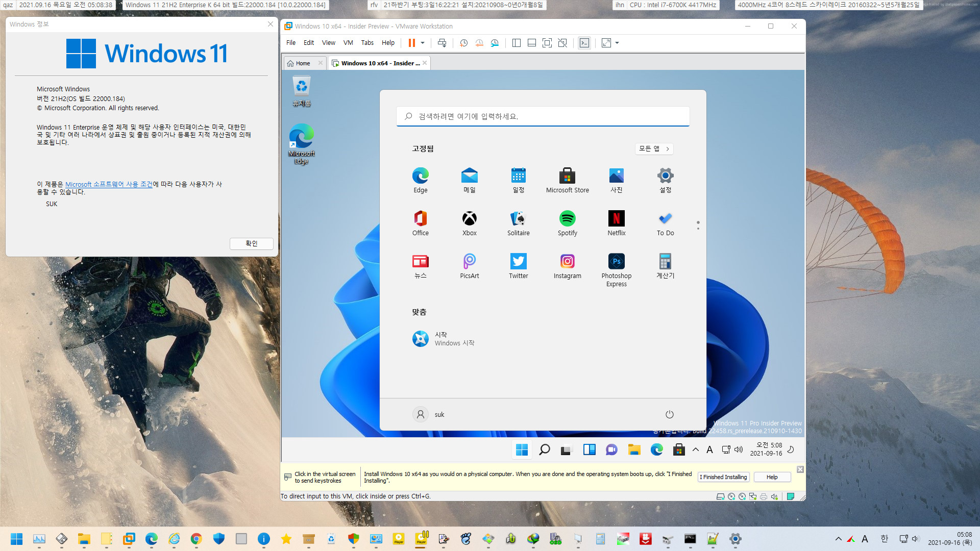Revert to snapshot using the orange arrow clock icon

(479, 43)
